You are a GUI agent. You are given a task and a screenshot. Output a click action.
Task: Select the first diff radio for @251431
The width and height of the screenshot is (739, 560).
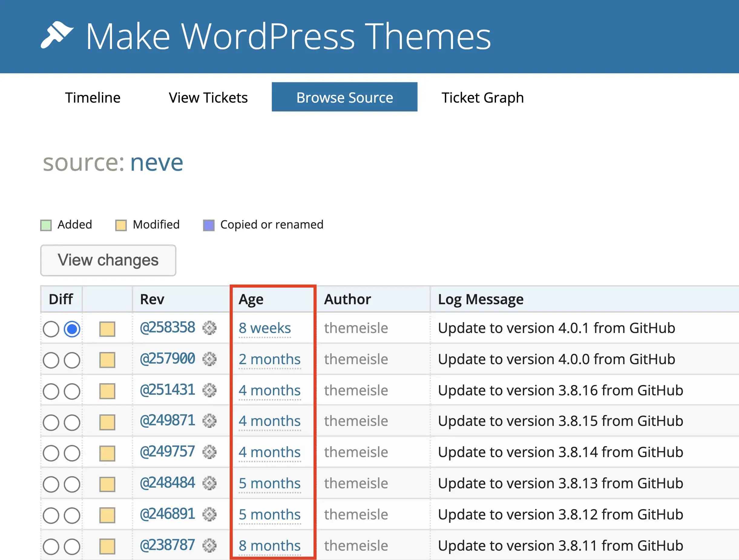pyautogui.click(x=51, y=391)
